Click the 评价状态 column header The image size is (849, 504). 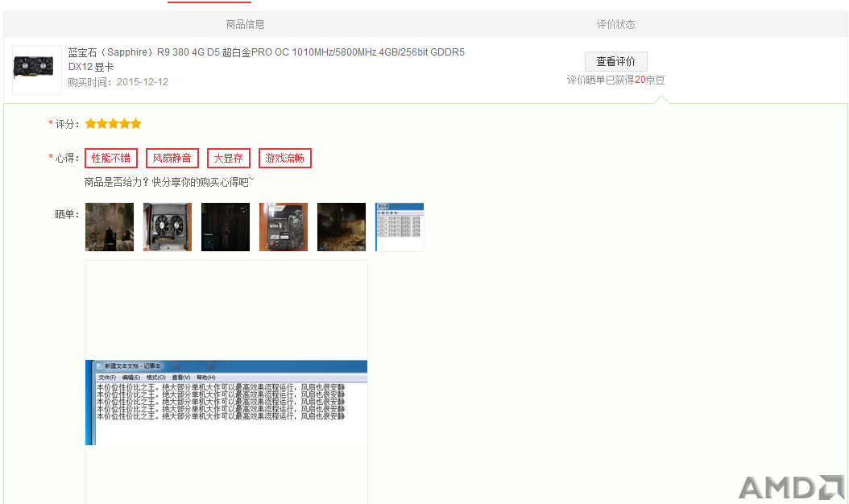(x=615, y=24)
